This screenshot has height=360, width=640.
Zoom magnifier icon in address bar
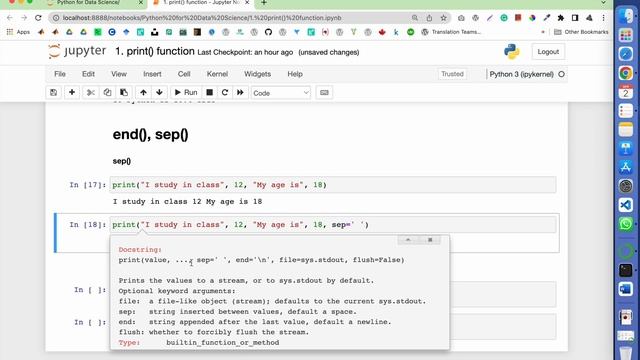click(x=415, y=18)
